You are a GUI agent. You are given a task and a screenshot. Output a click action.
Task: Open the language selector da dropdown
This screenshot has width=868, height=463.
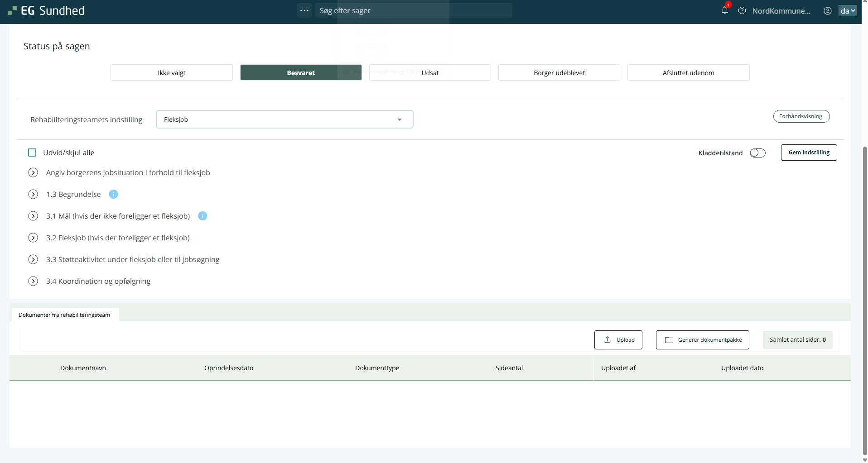(847, 11)
